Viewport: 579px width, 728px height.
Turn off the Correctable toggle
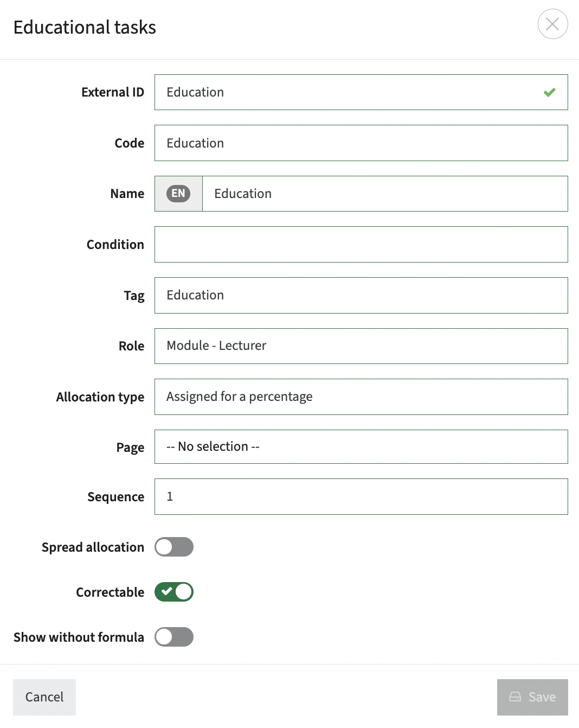(x=174, y=592)
